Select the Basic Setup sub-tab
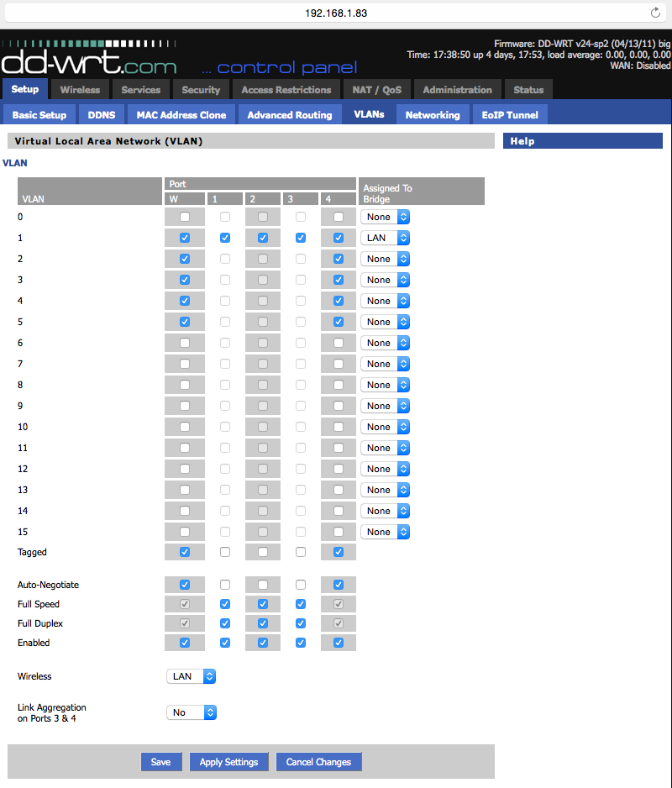Screen dimensions: 672x788 point(39,115)
